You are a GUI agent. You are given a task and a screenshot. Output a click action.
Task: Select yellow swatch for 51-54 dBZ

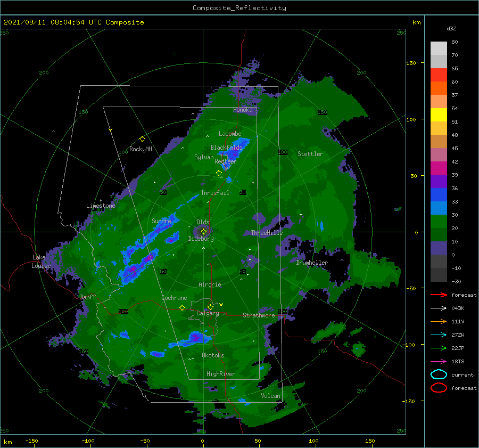pos(439,115)
